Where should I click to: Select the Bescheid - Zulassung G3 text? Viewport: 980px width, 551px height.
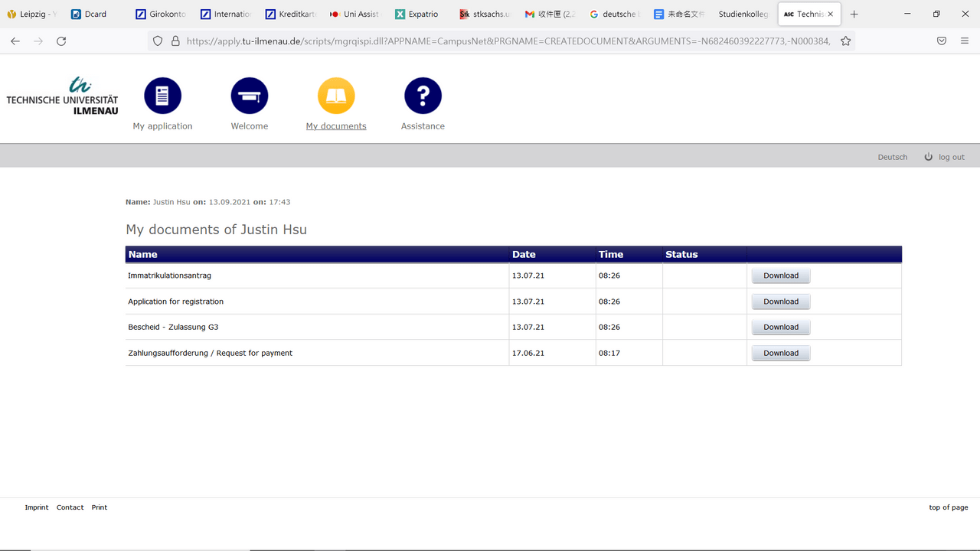[x=173, y=327]
